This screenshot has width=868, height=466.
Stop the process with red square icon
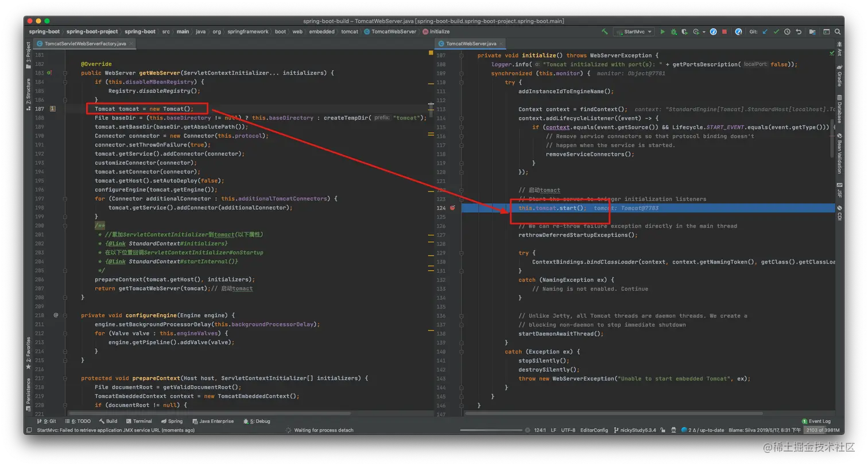point(724,32)
